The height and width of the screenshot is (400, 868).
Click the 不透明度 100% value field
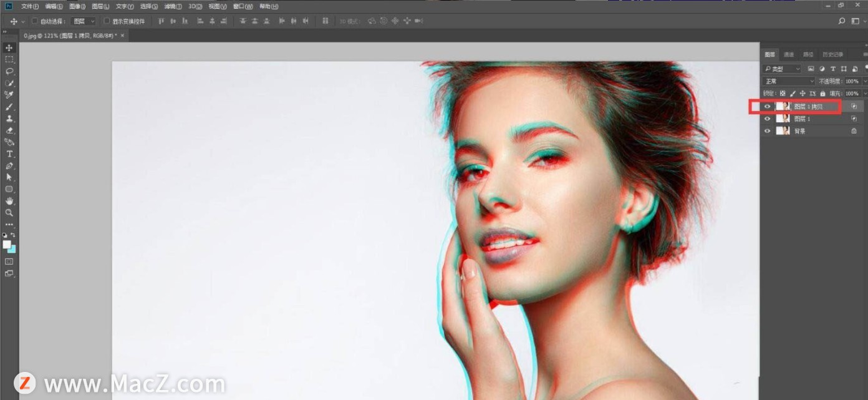852,81
